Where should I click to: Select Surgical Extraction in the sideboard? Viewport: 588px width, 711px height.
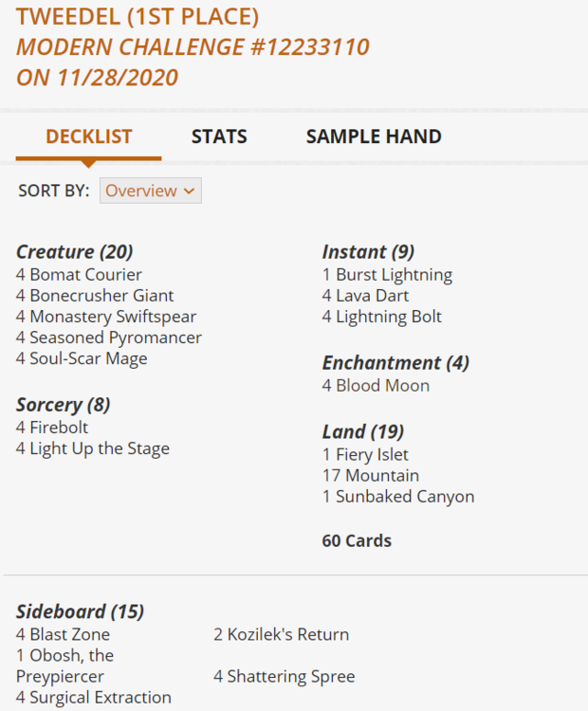(x=101, y=698)
